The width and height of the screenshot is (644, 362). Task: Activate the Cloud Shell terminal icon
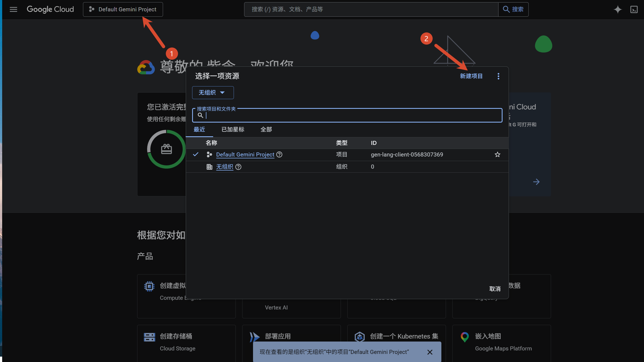[634, 9]
